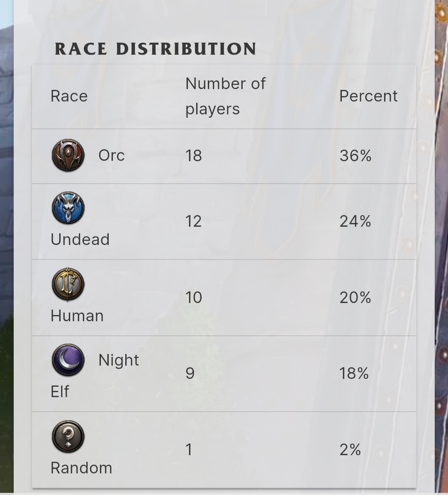Image resolution: width=448 pixels, height=495 pixels.
Task: Click Orc player count 18
Action: click(193, 155)
